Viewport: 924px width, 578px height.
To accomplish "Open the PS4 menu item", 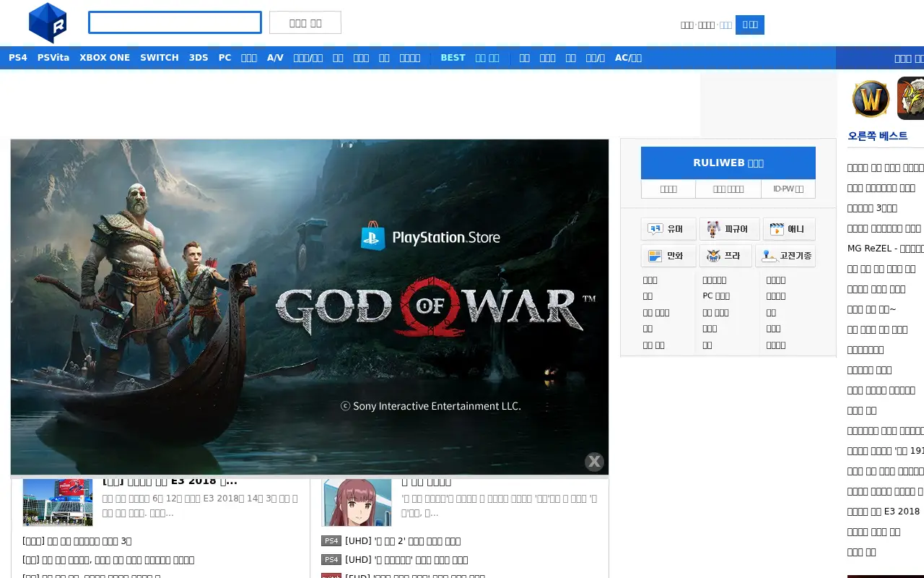I will (18, 58).
